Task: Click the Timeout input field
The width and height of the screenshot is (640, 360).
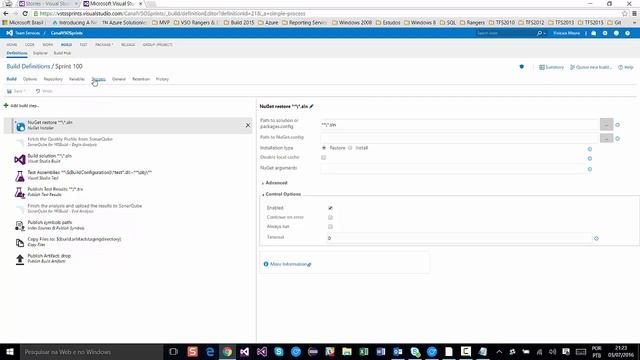Action: [x=460, y=238]
